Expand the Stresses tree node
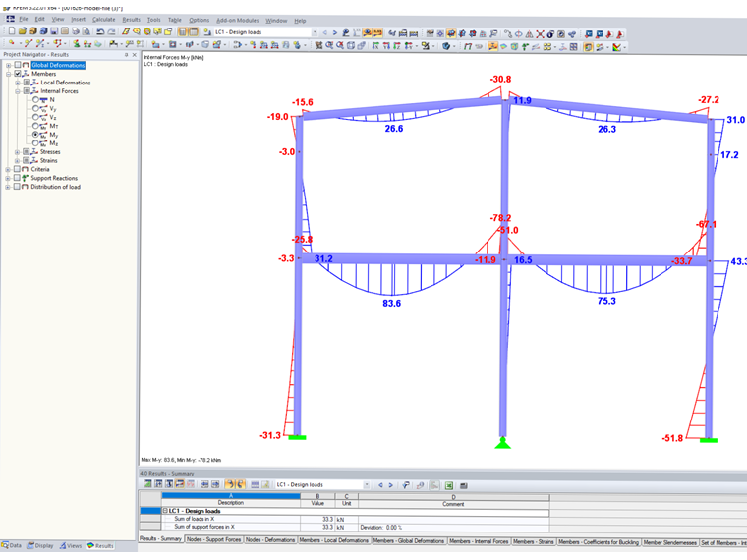 click(17, 152)
